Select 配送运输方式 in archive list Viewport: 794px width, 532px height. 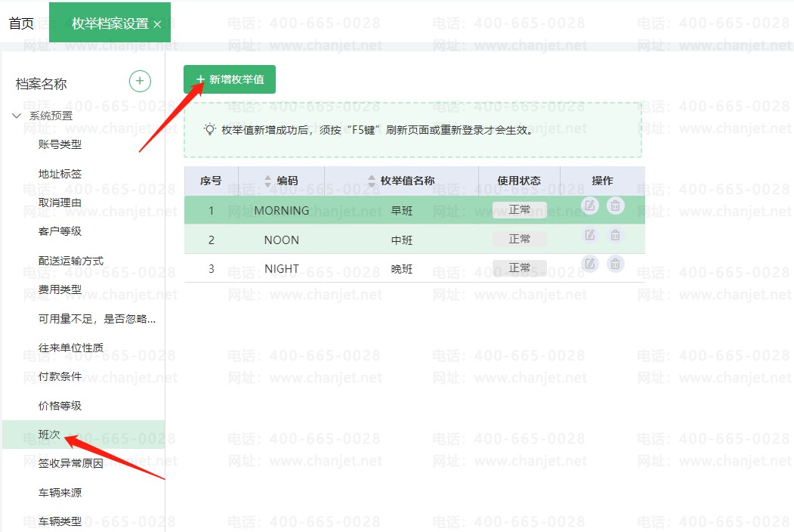click(71, 261)
